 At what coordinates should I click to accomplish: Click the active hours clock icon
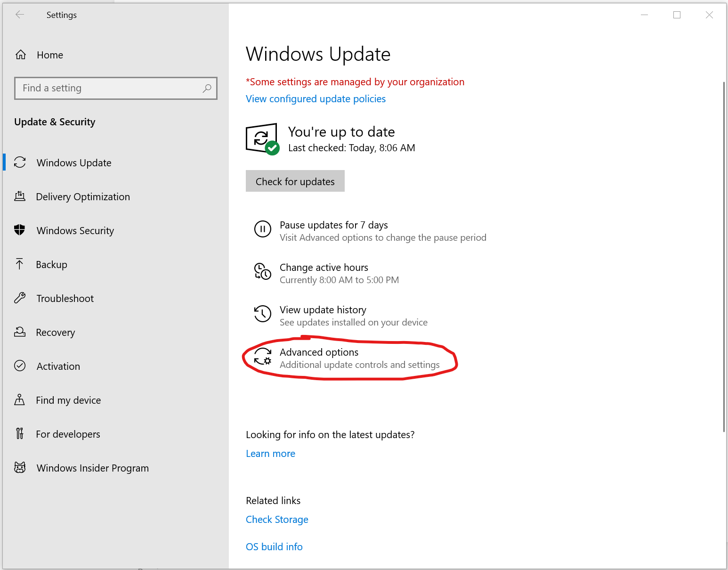point(263,272)
